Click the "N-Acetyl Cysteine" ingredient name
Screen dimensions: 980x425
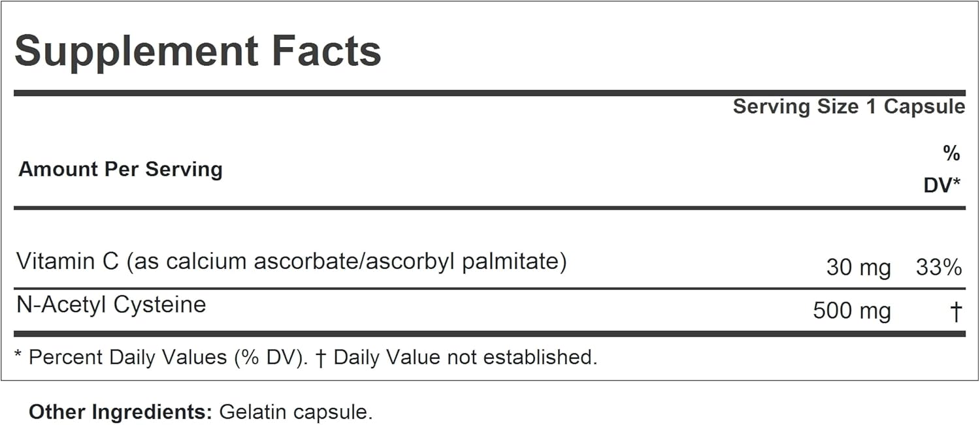tap(111, 305)
